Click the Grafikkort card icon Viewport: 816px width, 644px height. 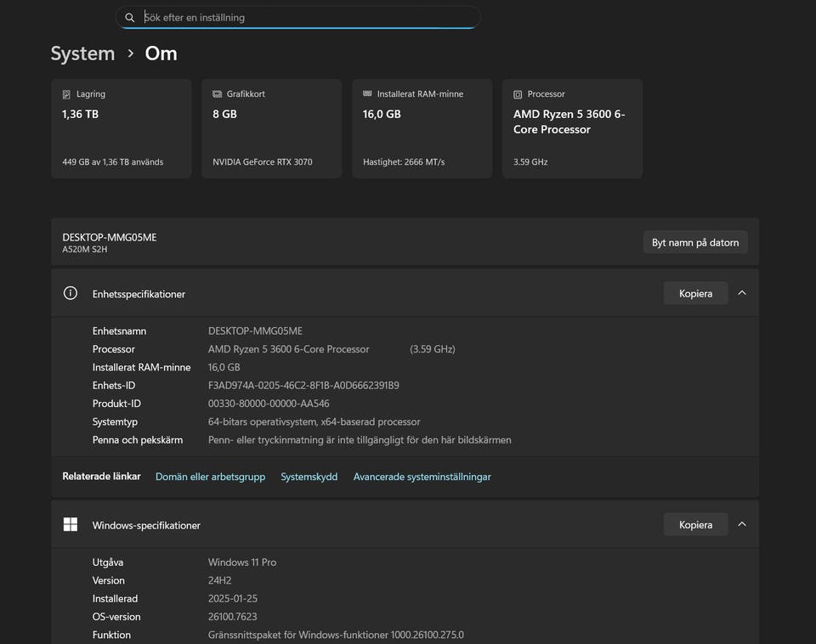pos(217,94)
